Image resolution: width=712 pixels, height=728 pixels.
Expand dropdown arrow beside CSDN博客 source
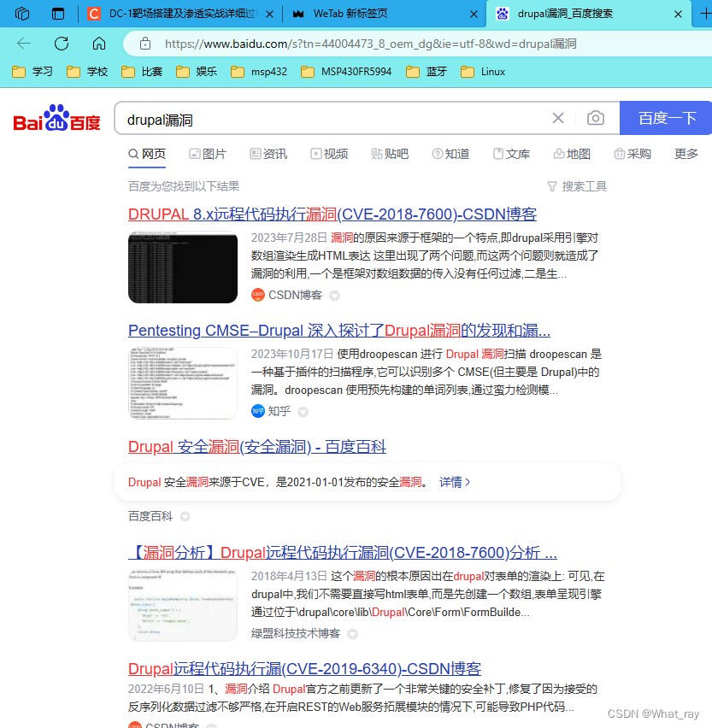334,296
